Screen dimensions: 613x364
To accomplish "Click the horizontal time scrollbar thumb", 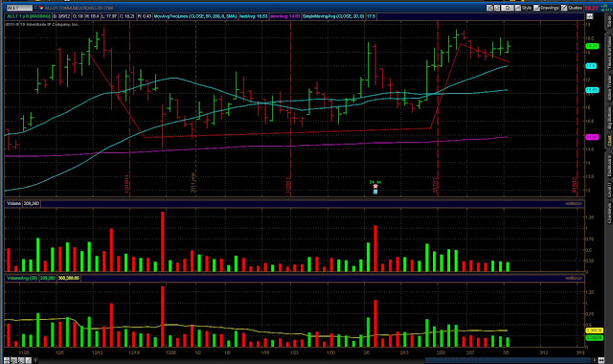I will (509, 360).
